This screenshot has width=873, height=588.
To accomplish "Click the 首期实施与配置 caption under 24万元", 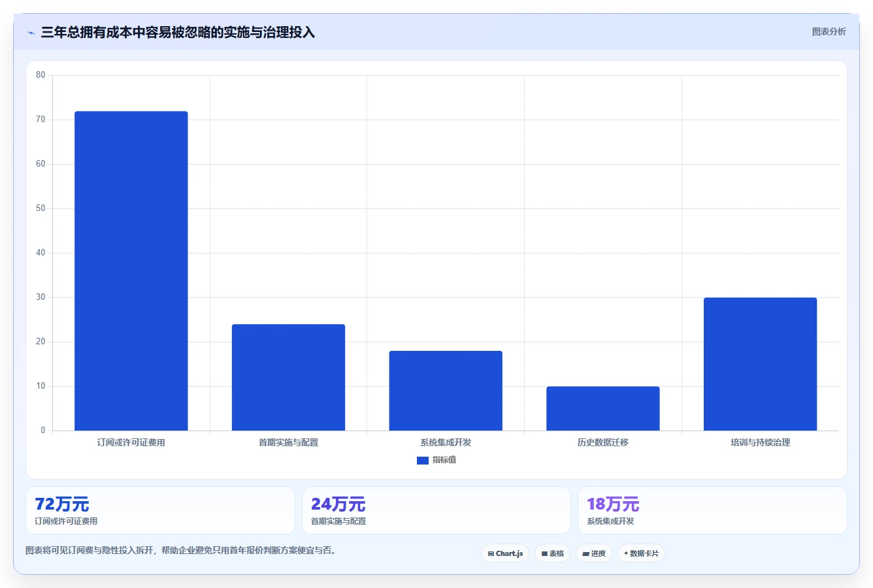I will tap(338, 521).
